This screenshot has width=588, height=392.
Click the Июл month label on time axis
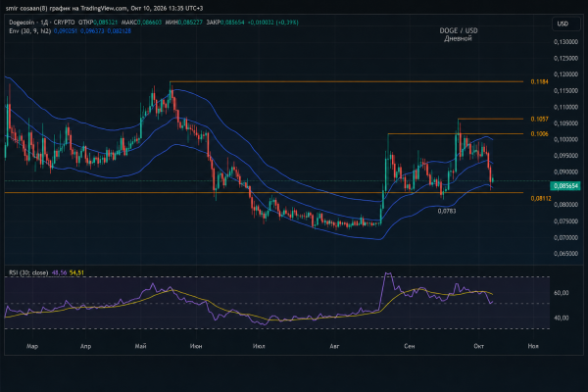point(259,346)
